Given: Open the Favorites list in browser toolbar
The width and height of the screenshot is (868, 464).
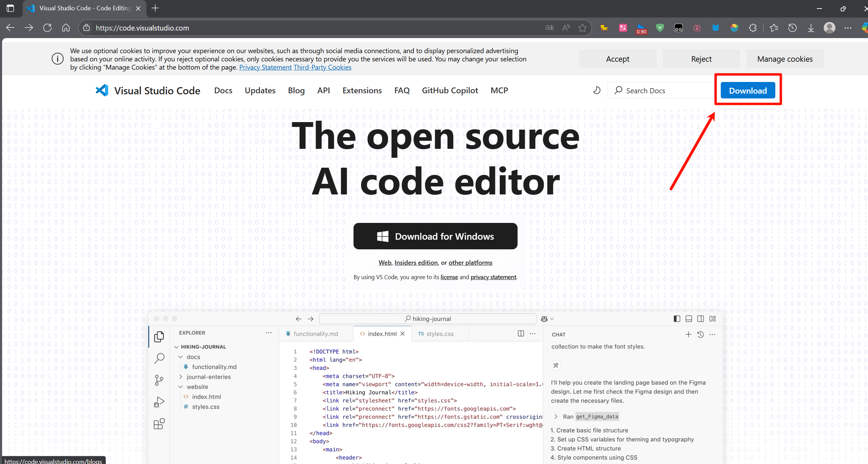Looking at the screenshot, I should coord(774,28).
